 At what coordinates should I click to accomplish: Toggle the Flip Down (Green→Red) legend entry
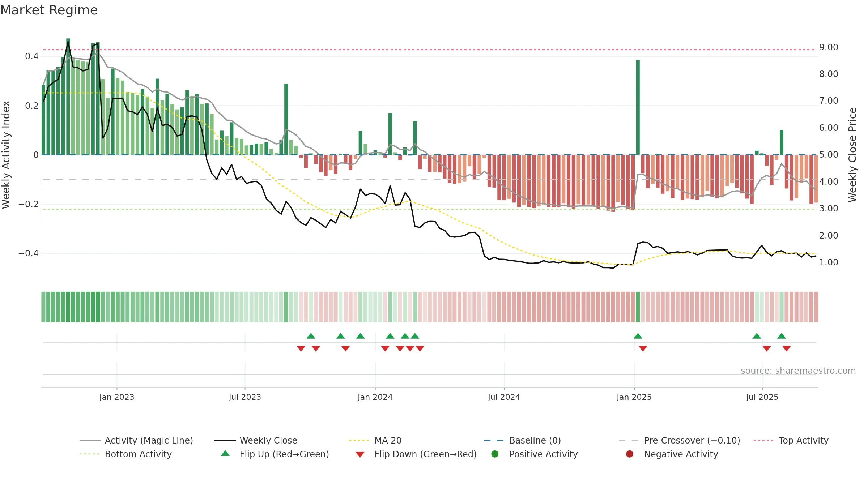coord(416,454)
